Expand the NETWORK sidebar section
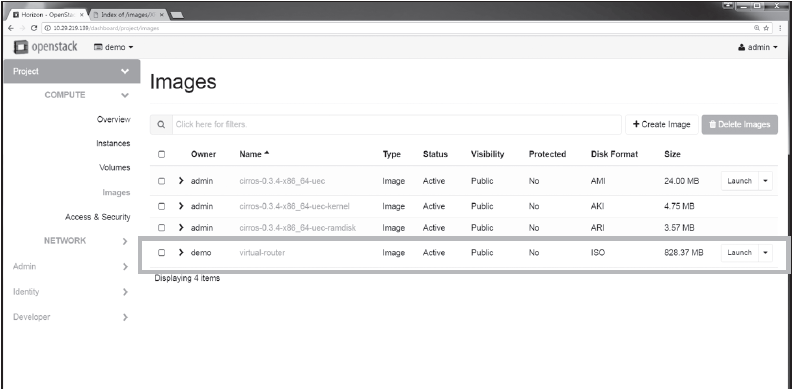This screenshot has height=389, width=793. click(x=125, y=241)
